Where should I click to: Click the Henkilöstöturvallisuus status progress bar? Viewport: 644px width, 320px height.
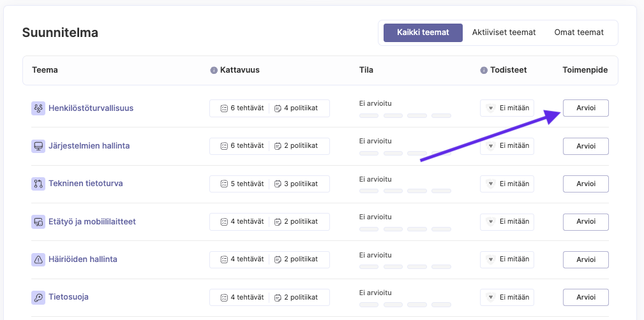click(x=405, y=115)
